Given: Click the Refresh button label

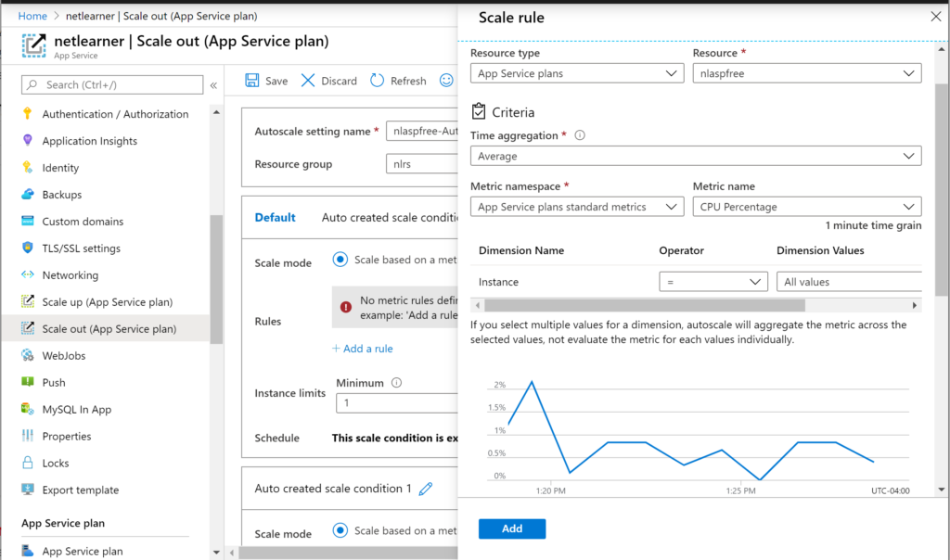Looking at the screenshot, I should pyautogui.click(x=408, y=81).
